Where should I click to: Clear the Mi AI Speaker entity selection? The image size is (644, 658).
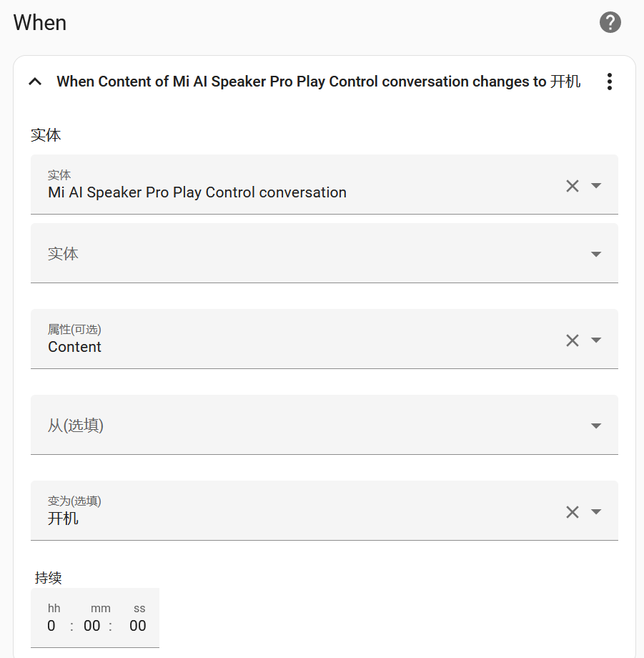573,185
